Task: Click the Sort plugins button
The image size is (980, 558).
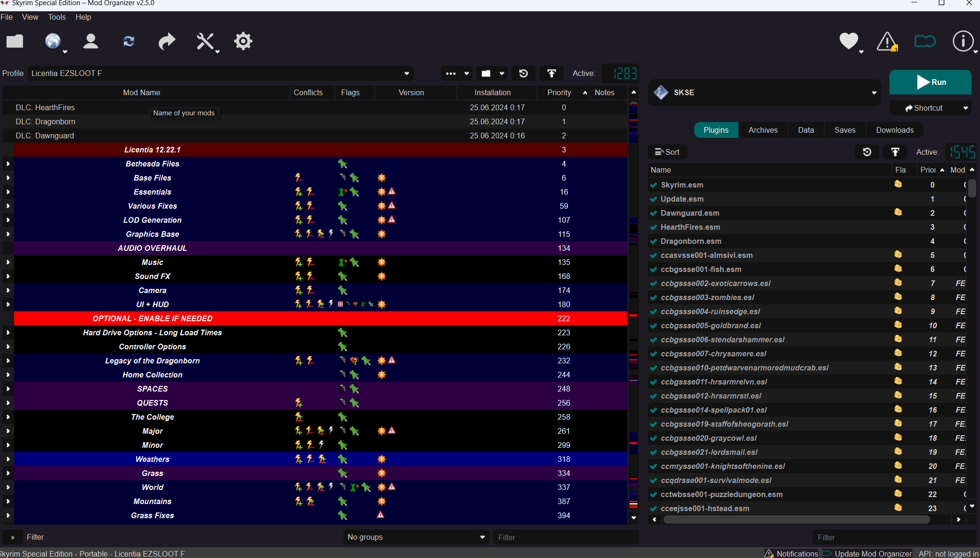Action: click(667, 152)
